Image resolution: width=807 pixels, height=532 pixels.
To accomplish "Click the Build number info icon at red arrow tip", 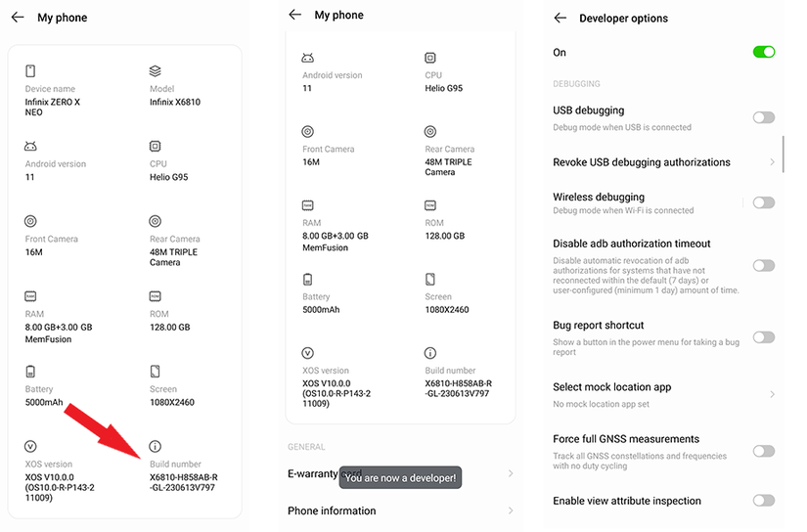I will point(156,446).
